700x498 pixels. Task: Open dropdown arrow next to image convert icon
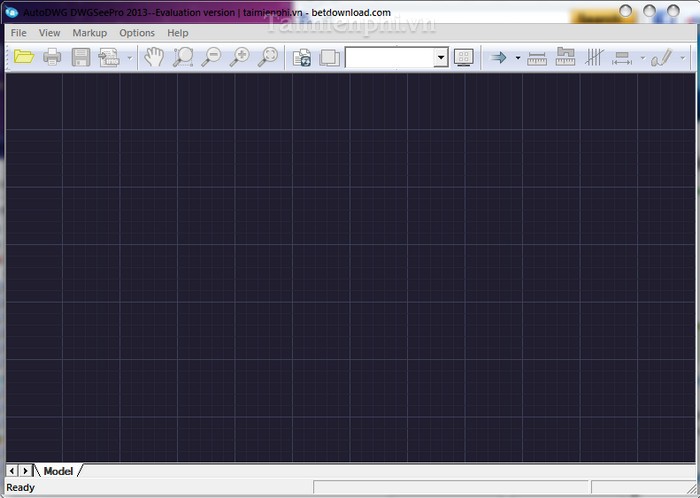pos(130,58)
